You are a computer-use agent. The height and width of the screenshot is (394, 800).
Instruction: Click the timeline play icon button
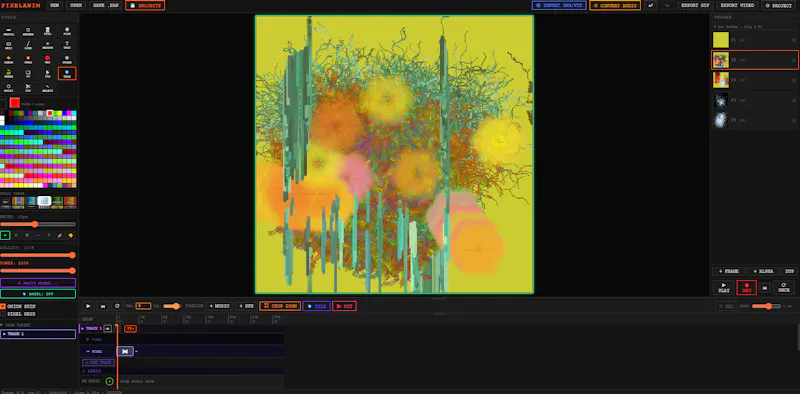click(88, 306)
